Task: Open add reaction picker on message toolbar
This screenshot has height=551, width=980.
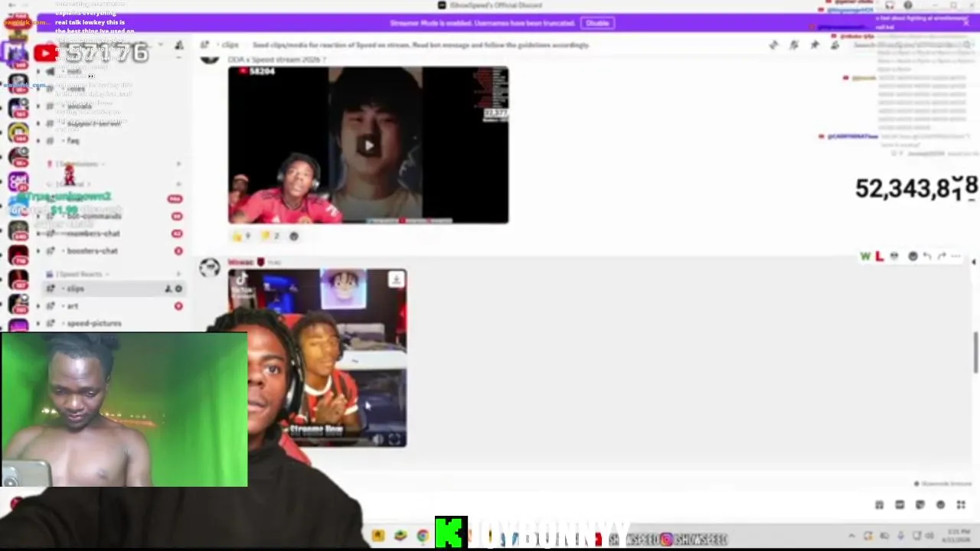Action: coord(913,256)
